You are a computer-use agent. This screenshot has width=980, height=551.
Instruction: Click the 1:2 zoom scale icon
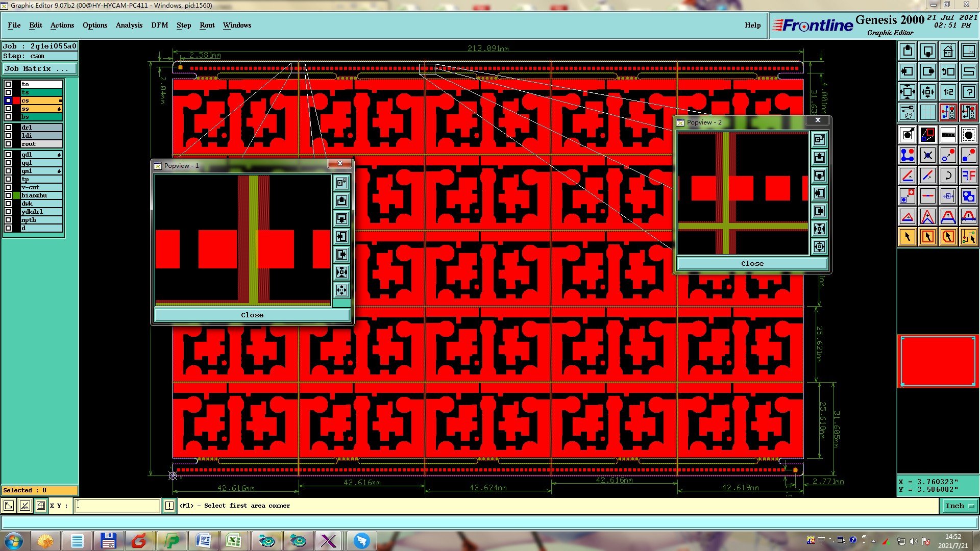coord(948,92)
